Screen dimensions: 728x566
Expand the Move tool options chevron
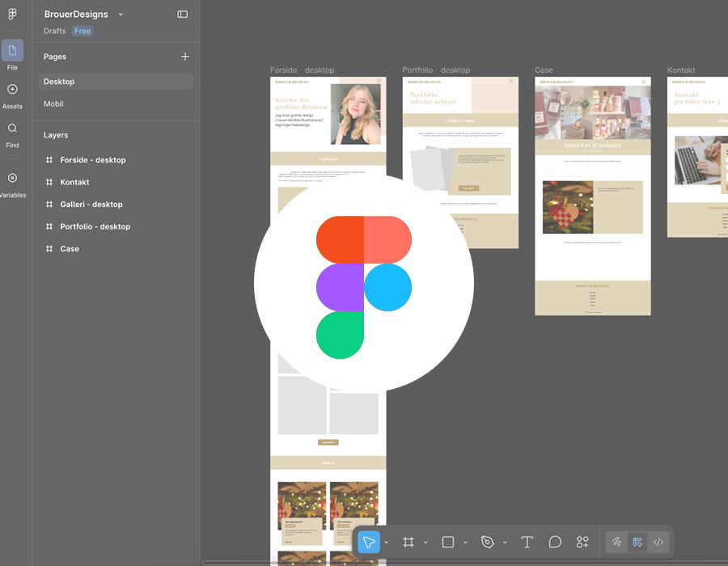(x=387, y=543)
